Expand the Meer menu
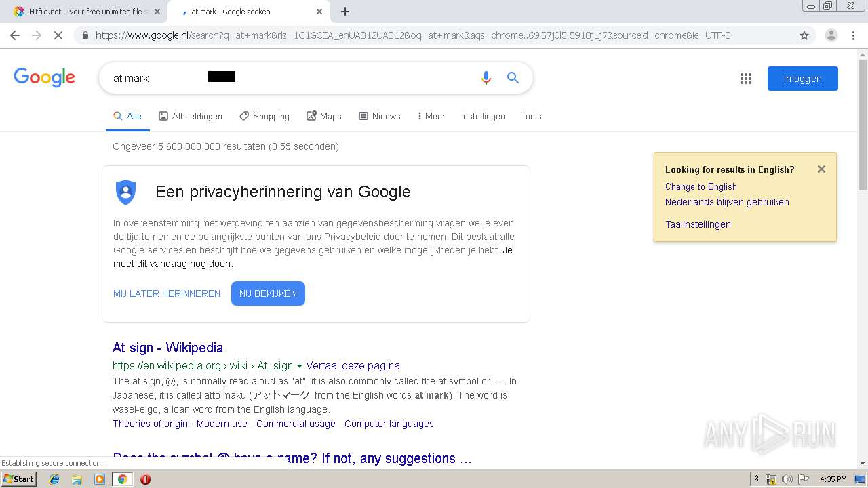The width and height of the screenshot is (868, 488). (x=431, y=116)
